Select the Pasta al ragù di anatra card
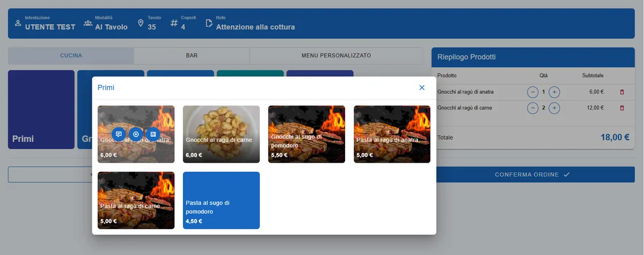Image resolution: width=644 pixels, height=255 pixels. (x=392, y=134)
